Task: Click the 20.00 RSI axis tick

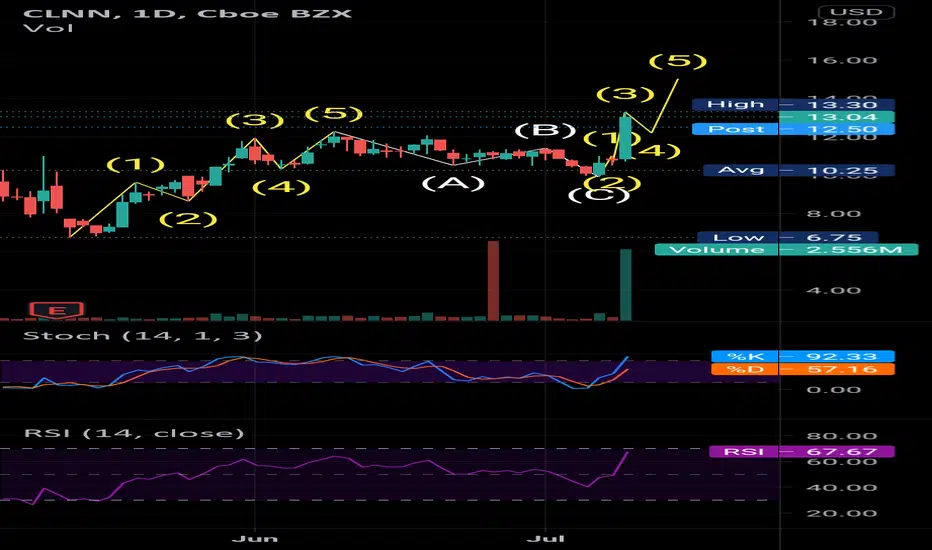Action: click(x=842, y=513)
